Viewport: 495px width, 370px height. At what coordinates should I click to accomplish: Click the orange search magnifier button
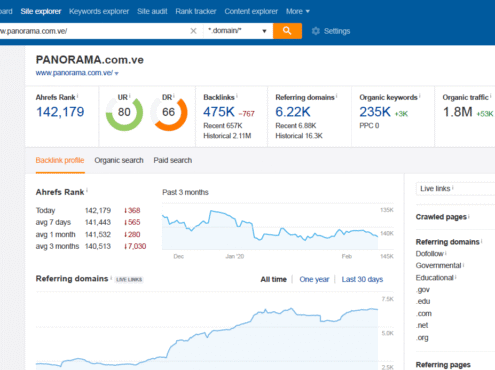287,31
